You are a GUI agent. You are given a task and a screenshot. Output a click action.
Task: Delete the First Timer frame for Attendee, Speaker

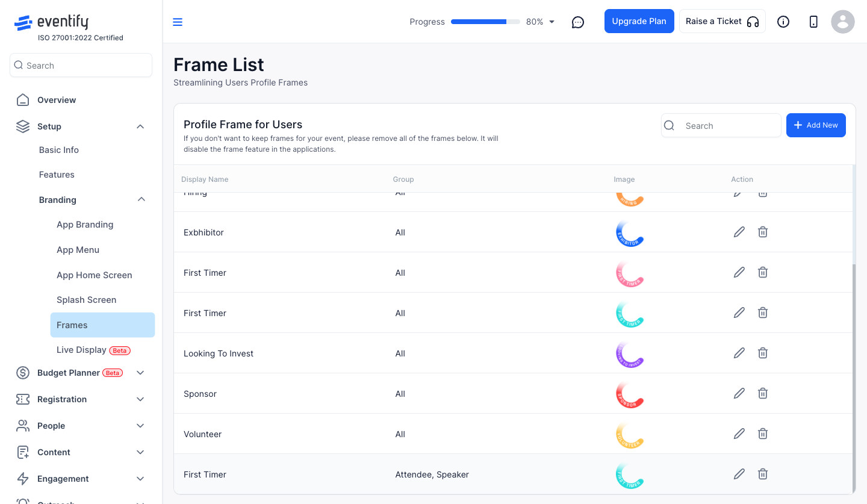tap(763, 474)
